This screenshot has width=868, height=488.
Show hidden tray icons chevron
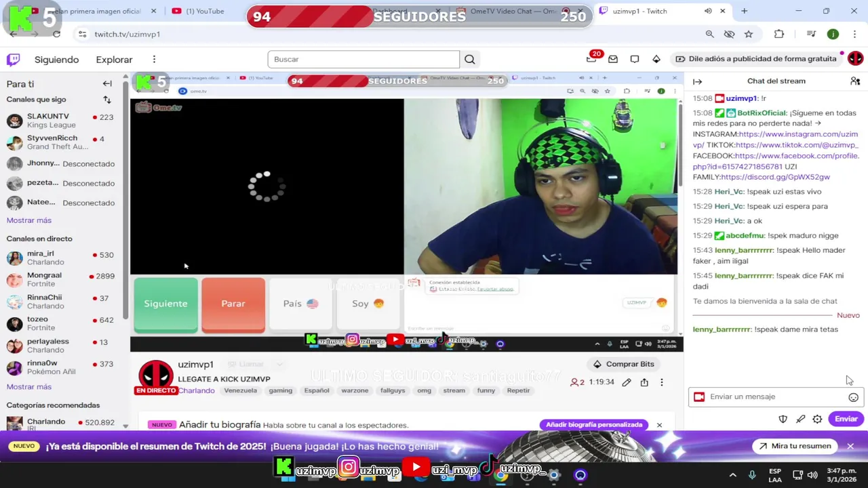coord(732,475)
